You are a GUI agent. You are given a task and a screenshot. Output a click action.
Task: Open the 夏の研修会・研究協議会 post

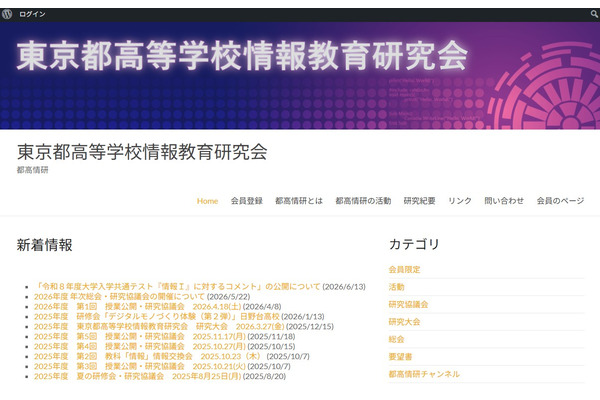[x=137, y=376]
